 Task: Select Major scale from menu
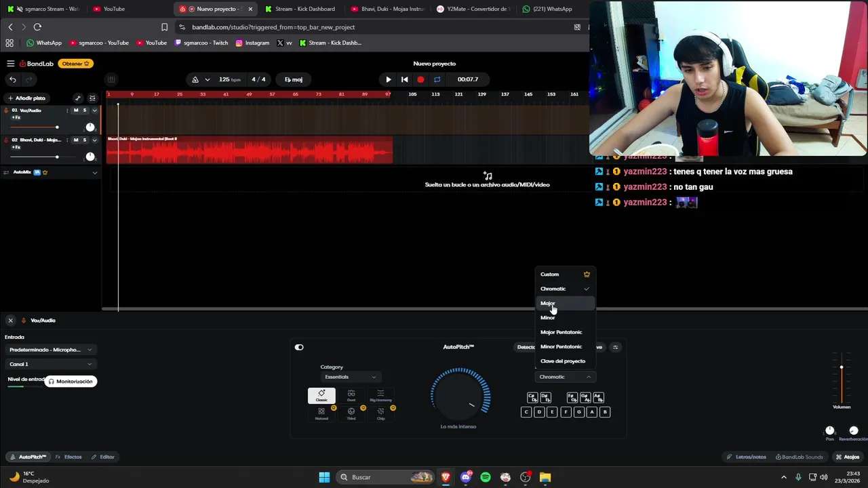click(x=565, y=303)
